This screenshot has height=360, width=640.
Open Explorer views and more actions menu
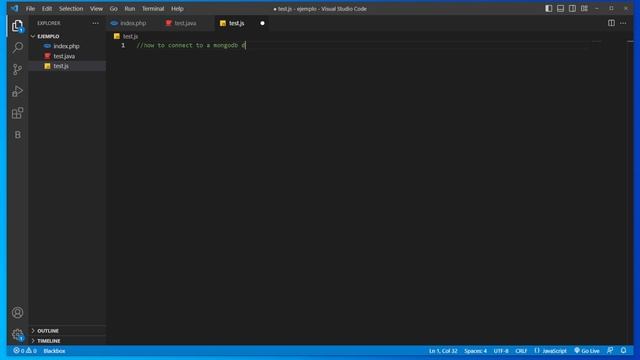coord(96,23)
